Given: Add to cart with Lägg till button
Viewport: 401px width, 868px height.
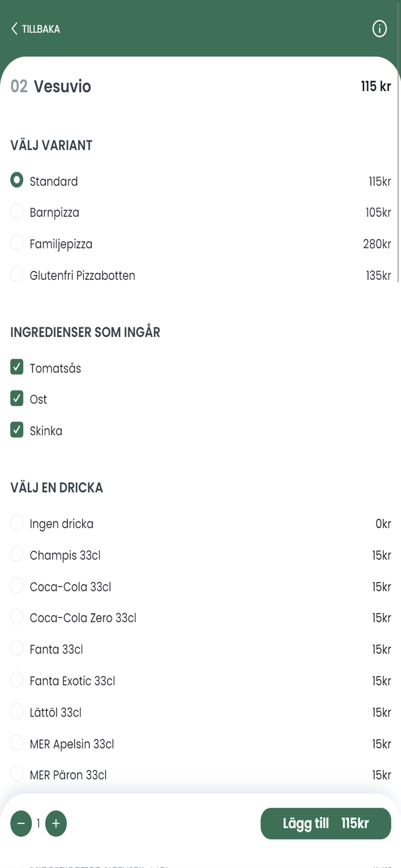Looking at the screenshot, I should [x=325, y=823].
